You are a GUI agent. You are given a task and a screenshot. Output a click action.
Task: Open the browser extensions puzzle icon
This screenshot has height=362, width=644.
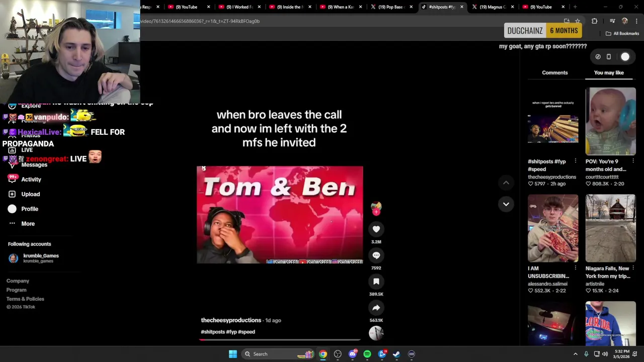pos(595,21)
